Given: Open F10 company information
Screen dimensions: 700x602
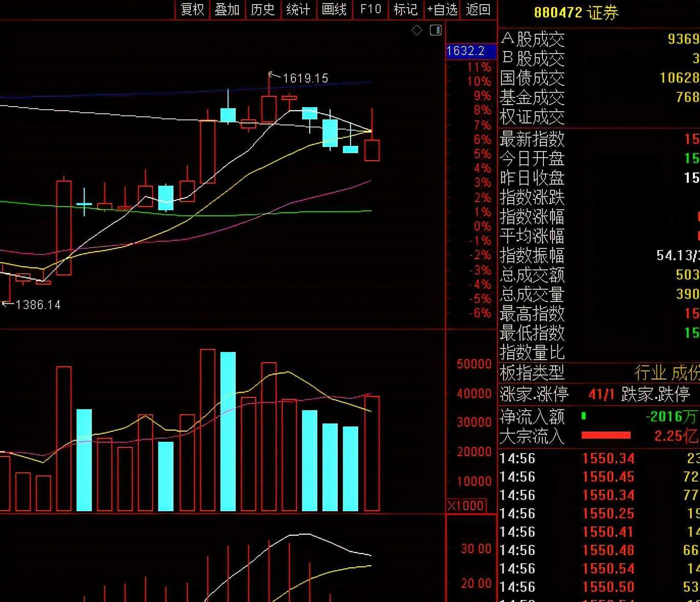Looking at the screenshot, I should pyautogui.click(x=370, y=9).
